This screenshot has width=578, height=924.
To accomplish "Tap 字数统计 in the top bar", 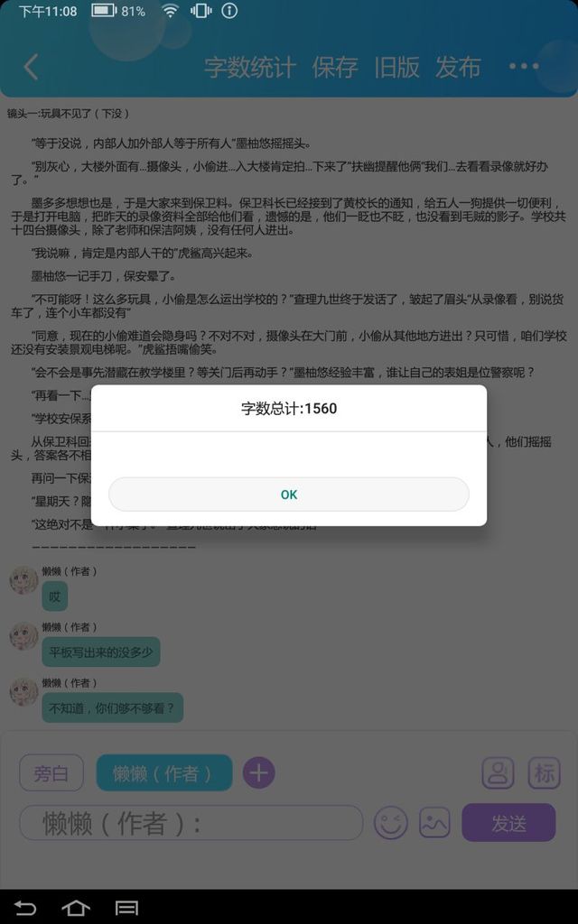I will pyautogui.click(x=249, y=67).
